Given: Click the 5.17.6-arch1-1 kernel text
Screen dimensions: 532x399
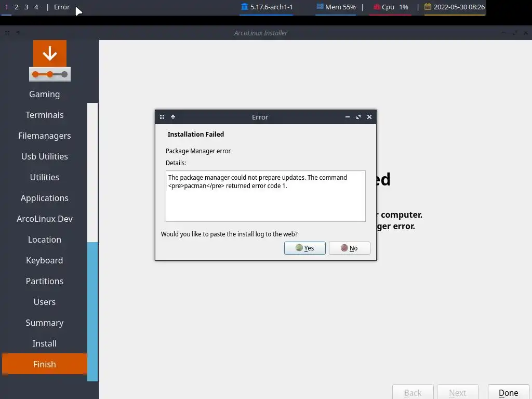Looking at the screenshot, I should pyautogui.click(x=271, y=7).
